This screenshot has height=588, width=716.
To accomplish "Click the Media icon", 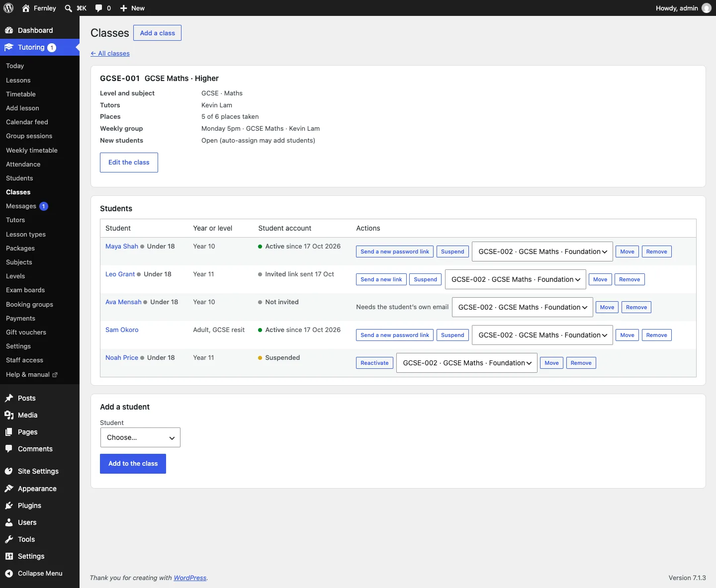I will coord(9,415).
